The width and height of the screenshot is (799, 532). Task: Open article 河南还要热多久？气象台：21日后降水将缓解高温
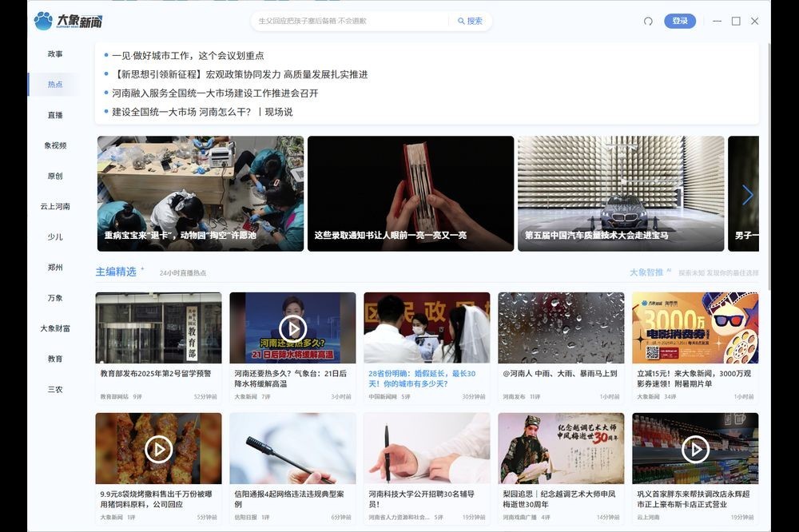(x=291, y=379)
